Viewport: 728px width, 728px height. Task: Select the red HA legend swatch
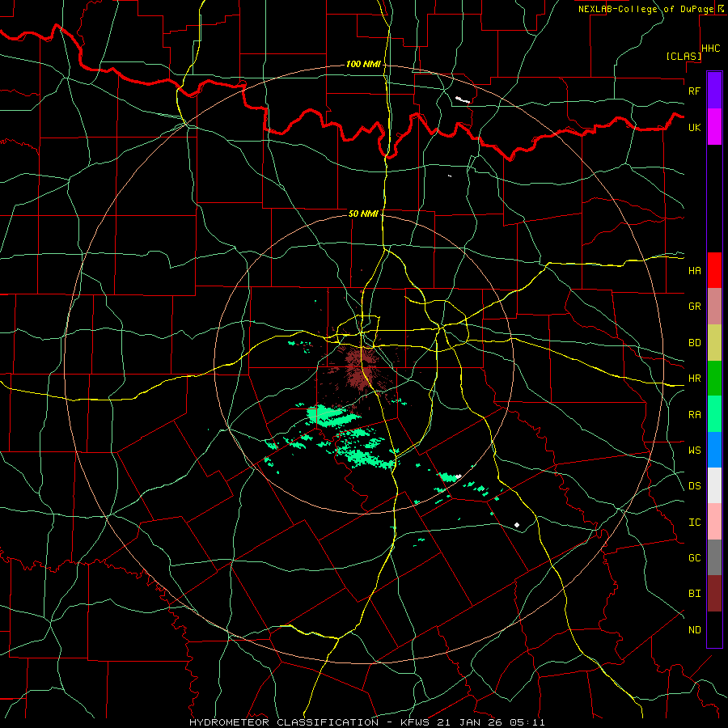tap(714, 270)
